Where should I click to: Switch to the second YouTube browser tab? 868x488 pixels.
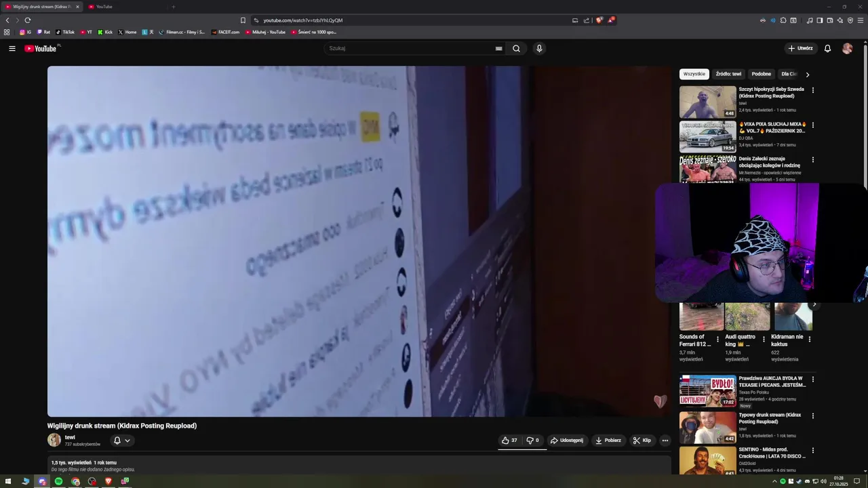(x=122, y=7)
